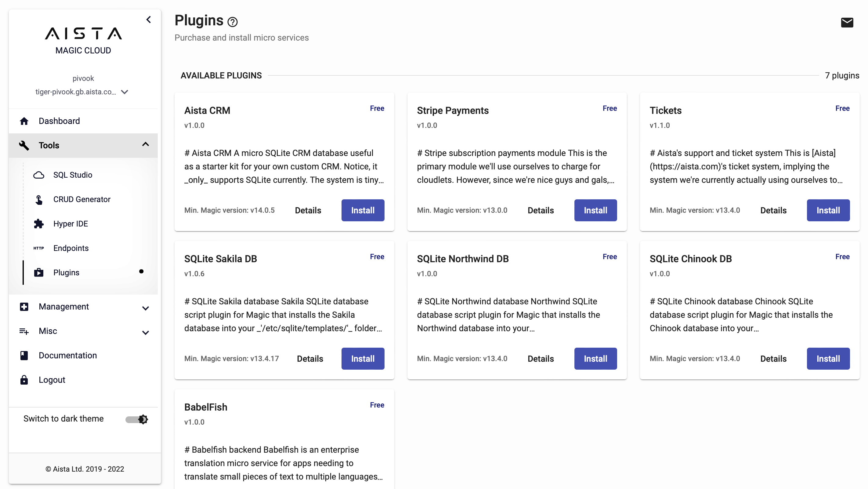
Task: Select the CRUD Generator tool
Action: (81, 199)
